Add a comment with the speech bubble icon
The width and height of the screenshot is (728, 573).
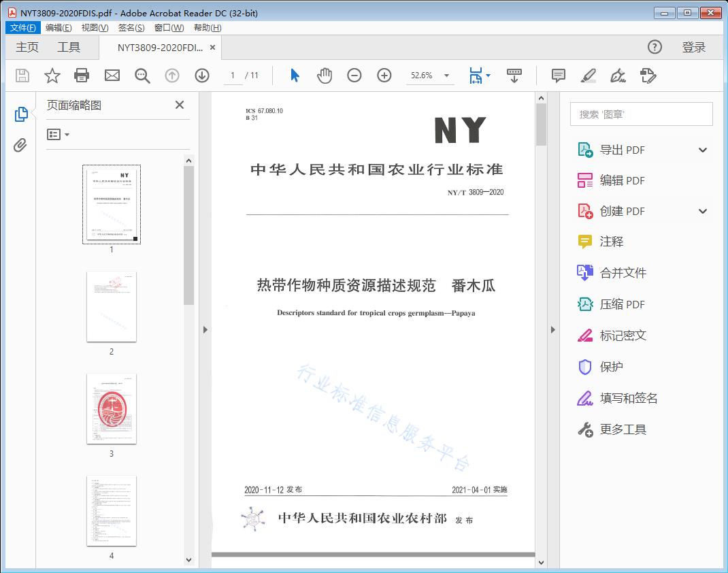click(558, 76)
